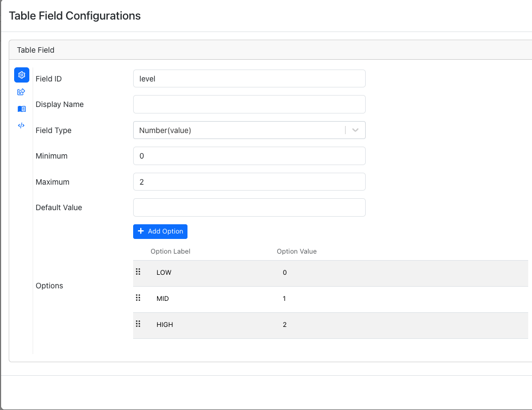Click the drag handle next to MID option
Screen dimensions: 532x410
(x=139, y=298)
